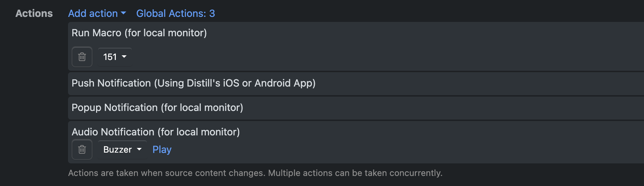Play the selected Buzzer sound
Screen dimensions: 644x186
click(162, 149)
